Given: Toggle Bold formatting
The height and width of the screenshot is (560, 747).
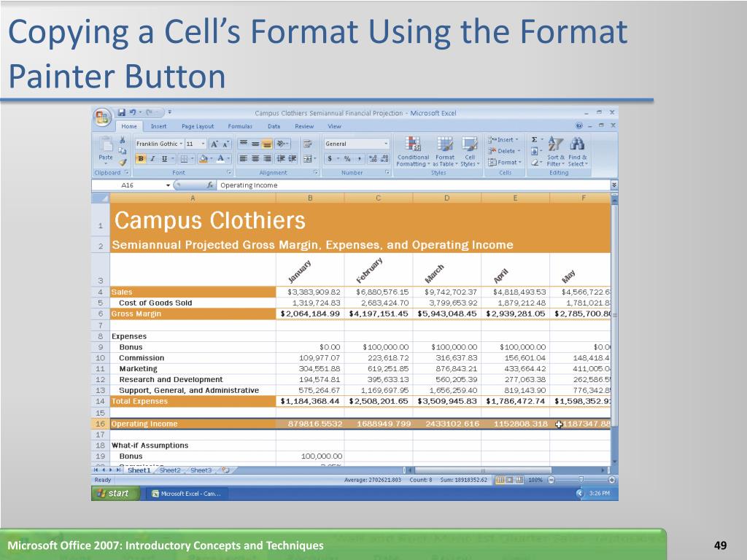Looking at the screenshot, I should (x=141, y=158).
